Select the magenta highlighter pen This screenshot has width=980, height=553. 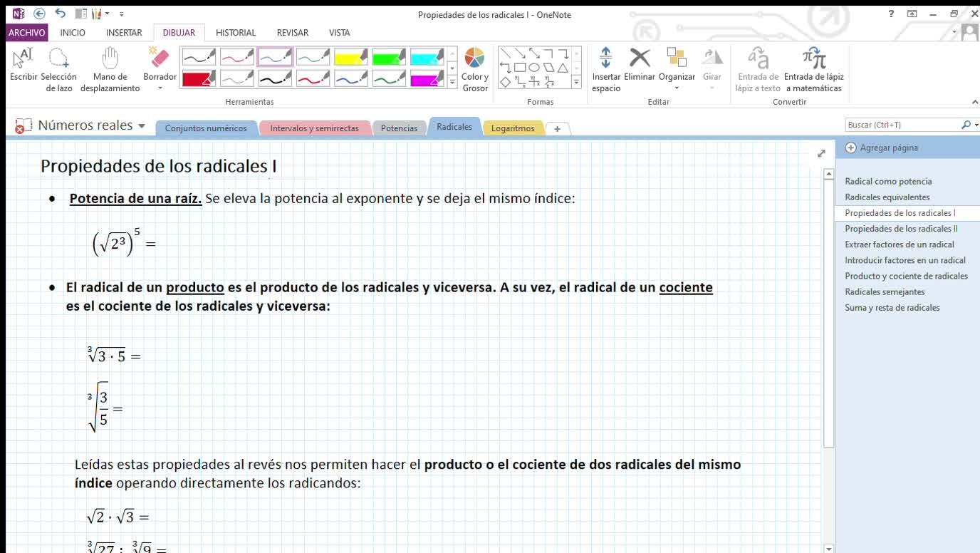coord(427,78)
